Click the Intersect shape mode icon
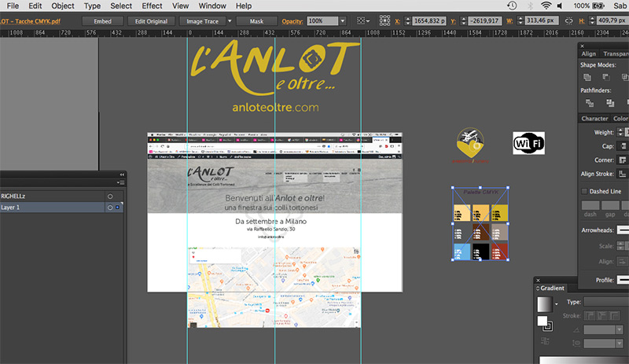 tap(625, 77)
